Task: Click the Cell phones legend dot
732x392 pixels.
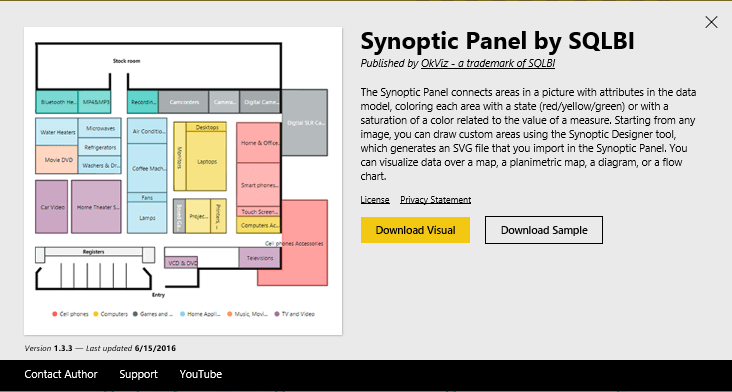Action: (55, 314)
